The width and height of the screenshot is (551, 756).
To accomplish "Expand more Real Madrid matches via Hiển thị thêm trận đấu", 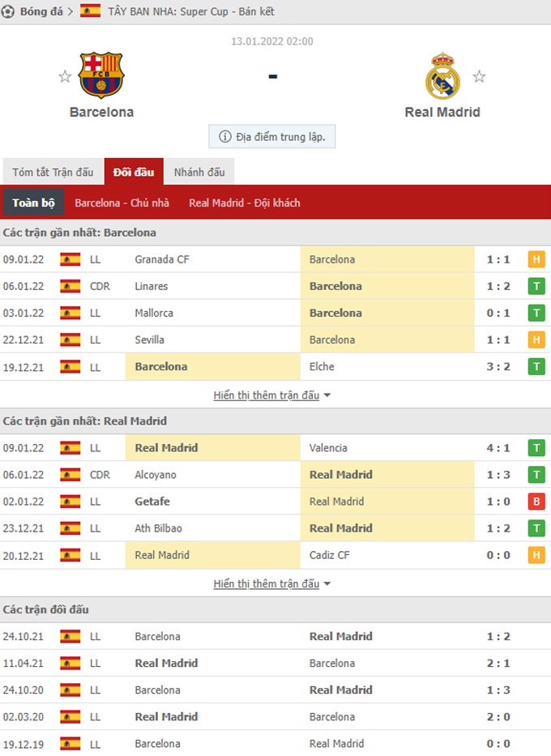I will coord(272,583).
